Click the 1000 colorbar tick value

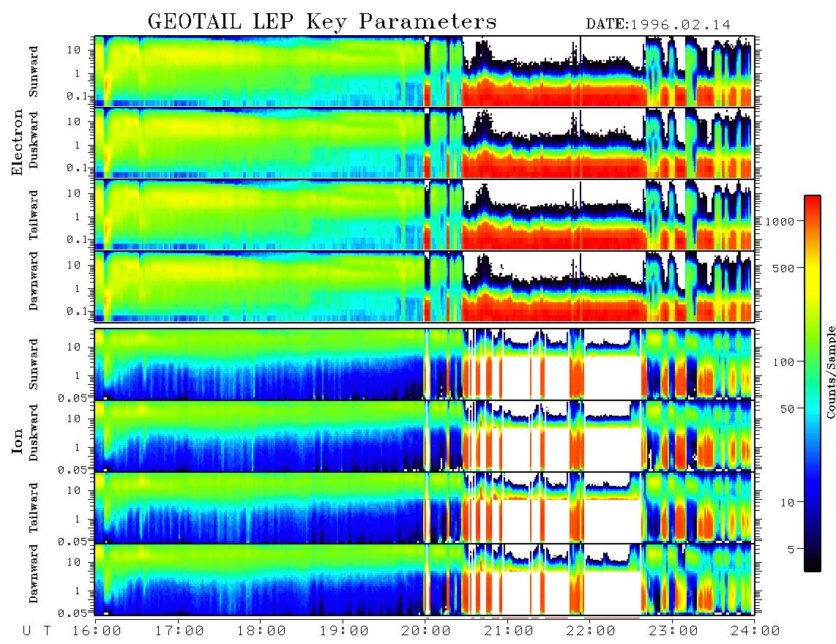click(780, 221)
